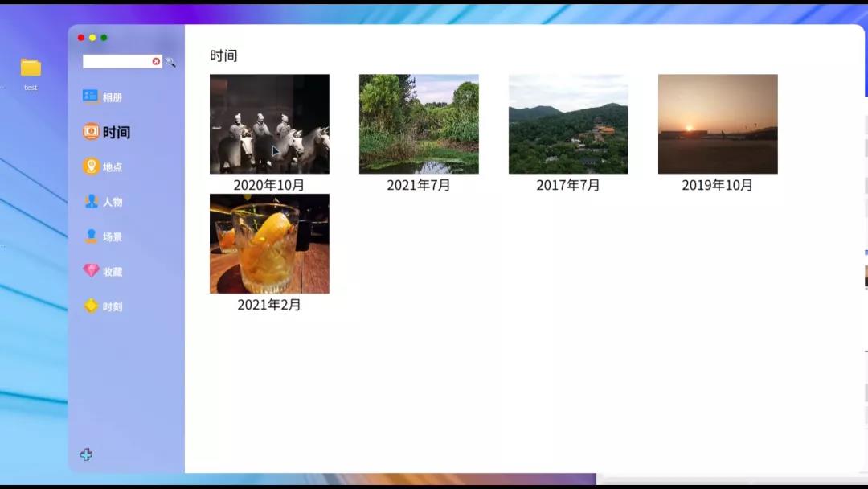Screen dimensions: 868x489
Task: Start a search with the magnifier icon
Action: pos(170,61)
